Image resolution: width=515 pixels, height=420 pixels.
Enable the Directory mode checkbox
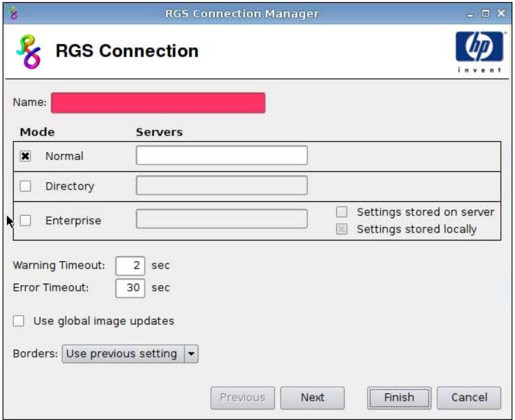click(25, 186)
